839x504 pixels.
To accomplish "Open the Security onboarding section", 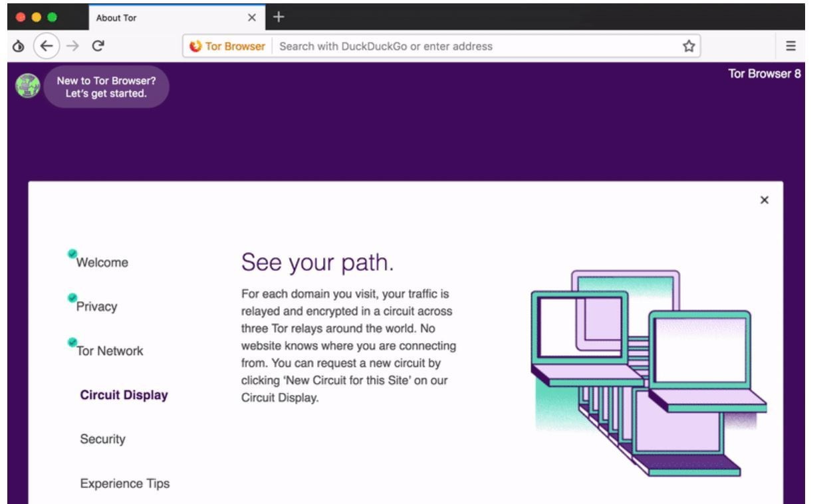I will pos(102,439).
